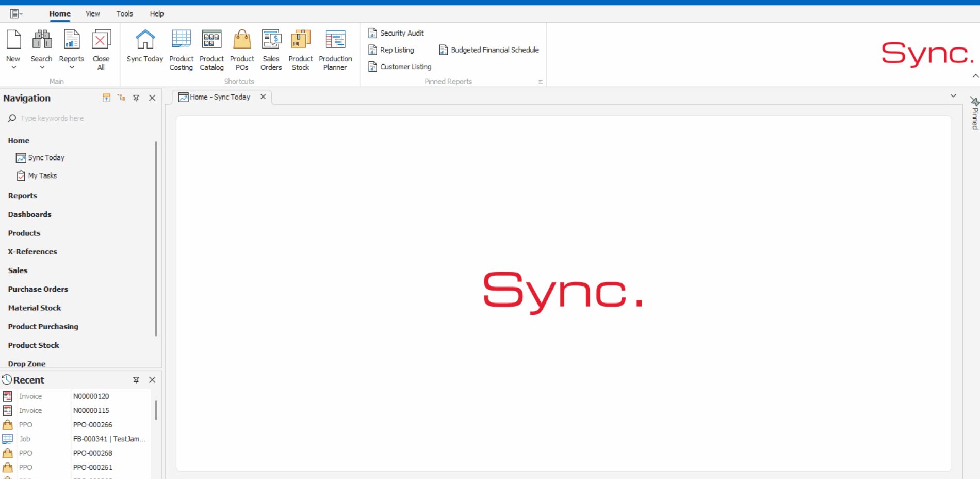Launch the Product Costing shortcut
Image resolution: width=980 pixels, height=479 pixels.
click(x=182, y=50)
